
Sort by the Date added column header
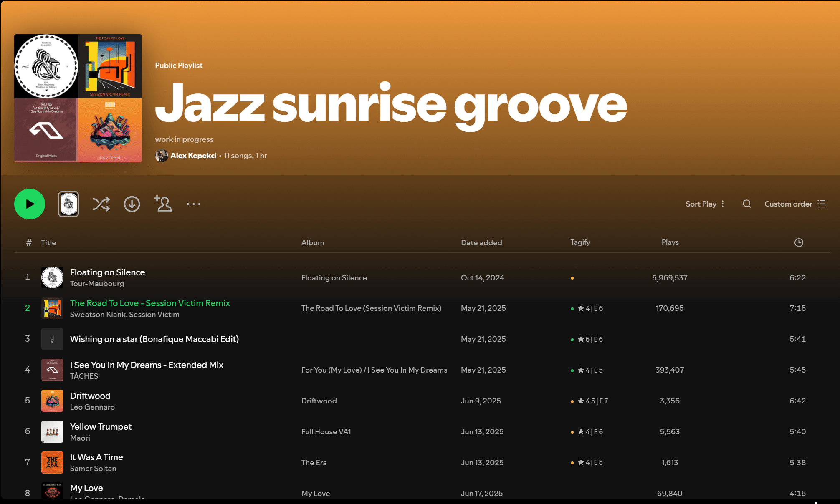[481, 243]
